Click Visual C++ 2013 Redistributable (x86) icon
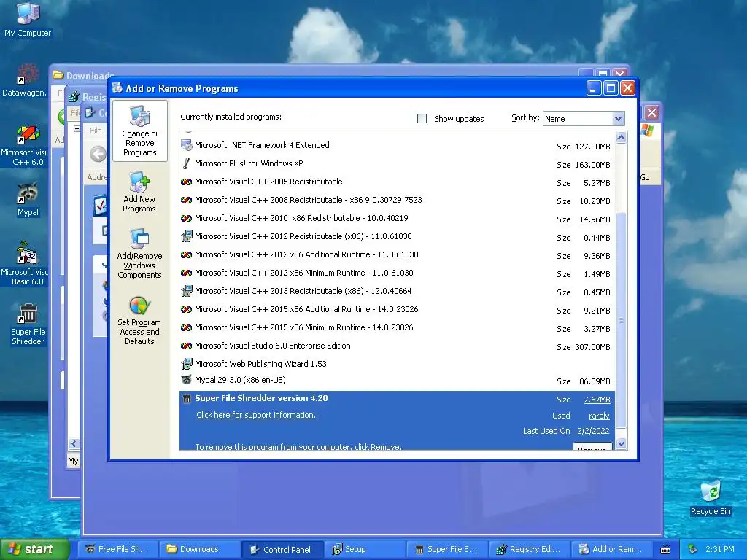This screenshot has width=747, height=560. point(187,291)
